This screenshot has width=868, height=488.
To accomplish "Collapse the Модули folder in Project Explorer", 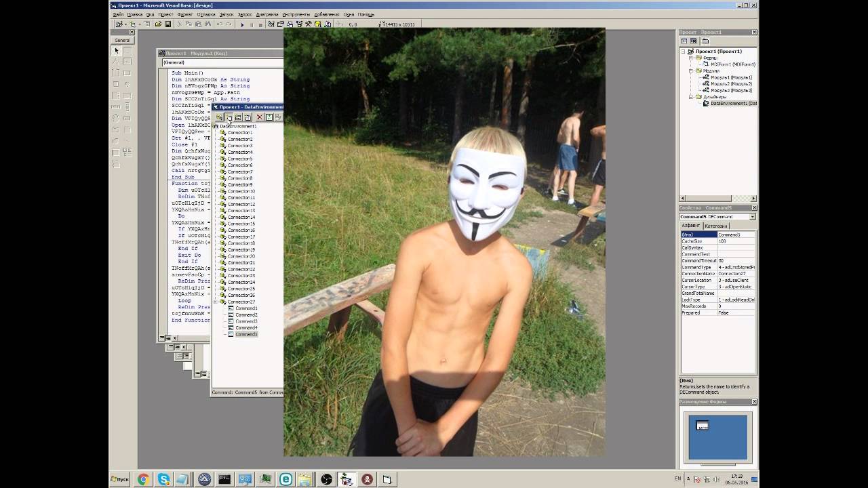I will tap(691, 70).
